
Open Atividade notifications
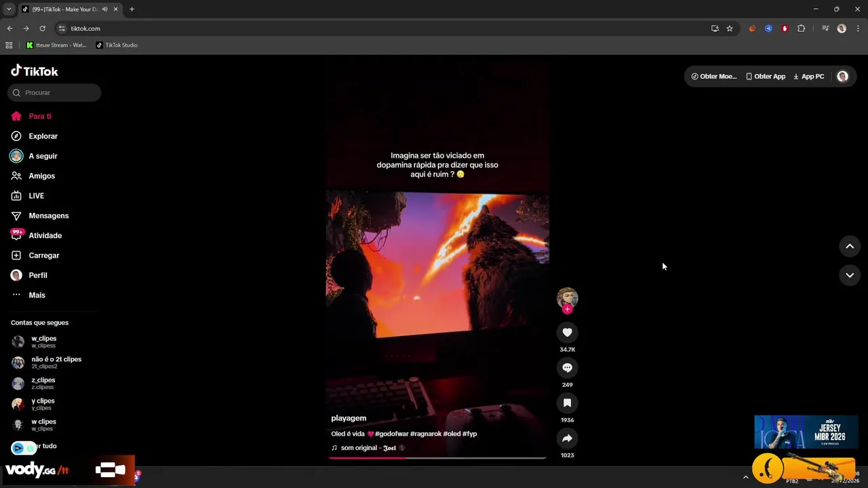[36, 235]
